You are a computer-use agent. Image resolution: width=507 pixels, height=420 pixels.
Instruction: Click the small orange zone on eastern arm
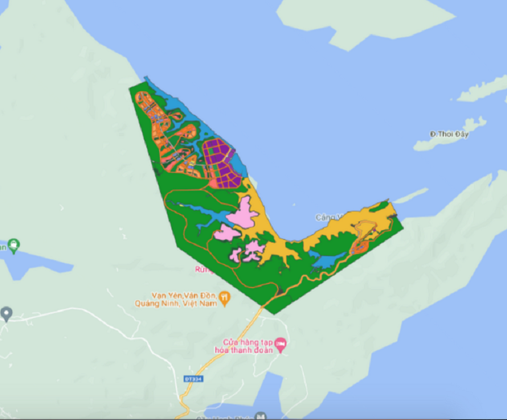[x=359, y=247]
